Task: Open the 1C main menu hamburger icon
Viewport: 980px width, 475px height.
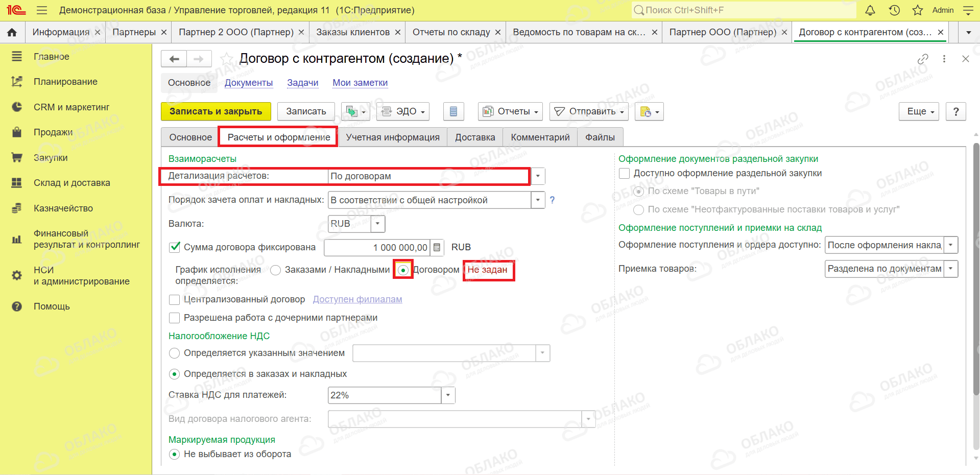Action: coord(42,10)
